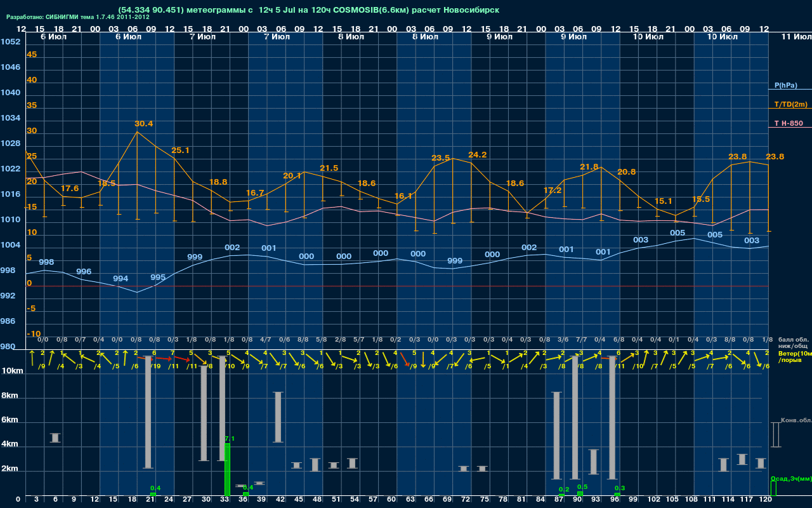Click the 20.1 temperature label

pyautogui.click(x=292, y=176)
